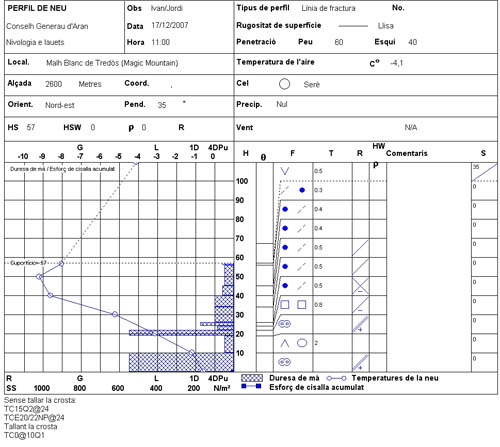The image size is (500, 447).
Task: Click the clear sky circle symbol beside Cel
Action: [x=284, y=84]
